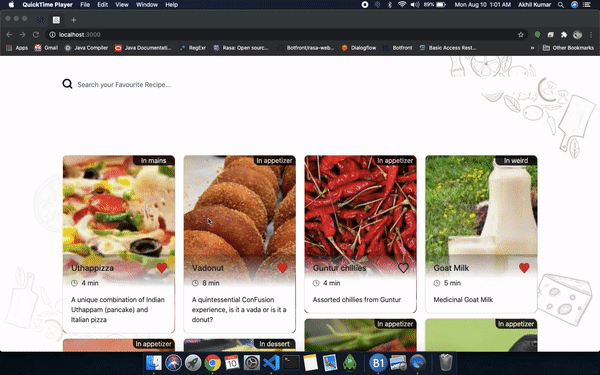
Task: Open the RegExr bookmark
Action: pyautogui.click(x=192, y=48)
